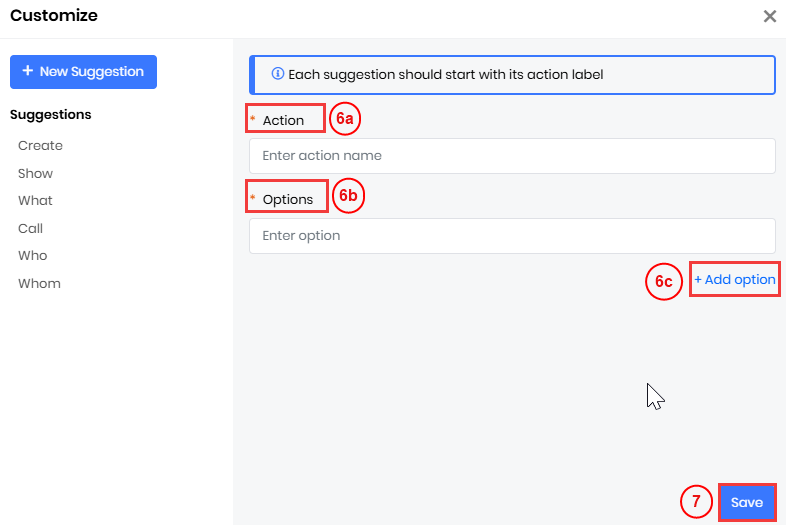Select the Create suggestion in the sidebar
Image resolution: width=786 pixels, height=525 pixels.
(40, 146)
